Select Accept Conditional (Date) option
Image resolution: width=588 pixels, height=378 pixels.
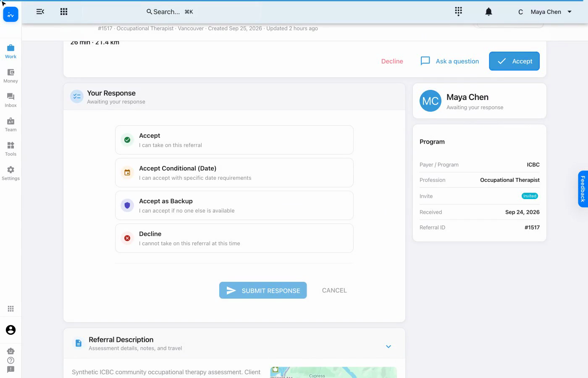[x=234, y=173]
